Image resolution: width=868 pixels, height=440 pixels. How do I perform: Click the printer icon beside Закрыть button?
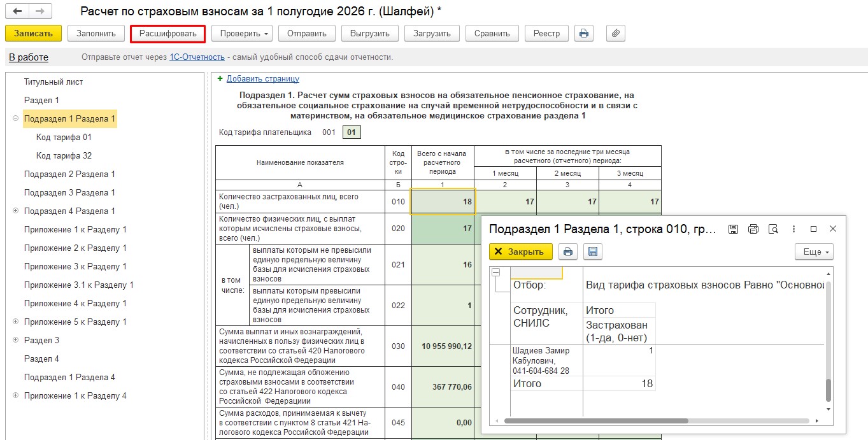pos(568,252)
